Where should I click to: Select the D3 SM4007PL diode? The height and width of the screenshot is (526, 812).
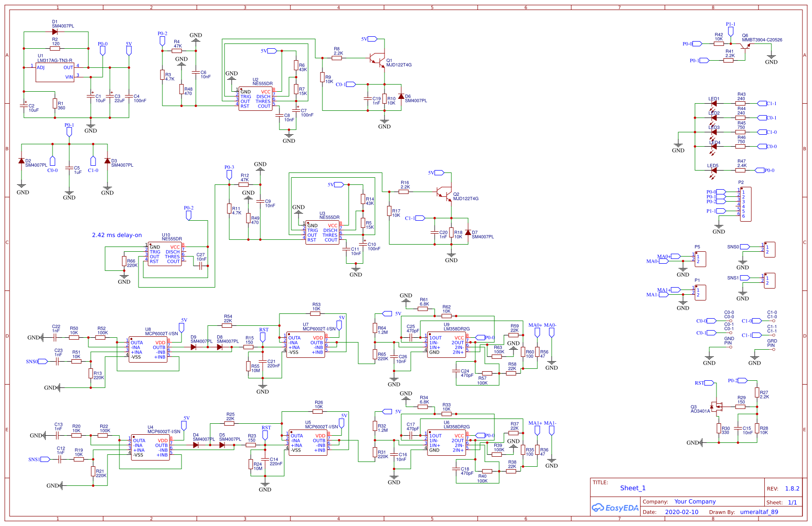click(x=107, y=161)
